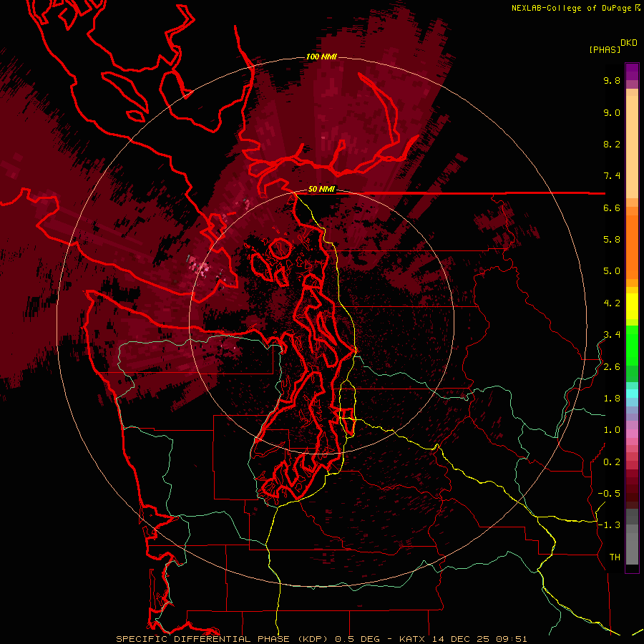Select the light peach color bar segment

click(632, 147)
